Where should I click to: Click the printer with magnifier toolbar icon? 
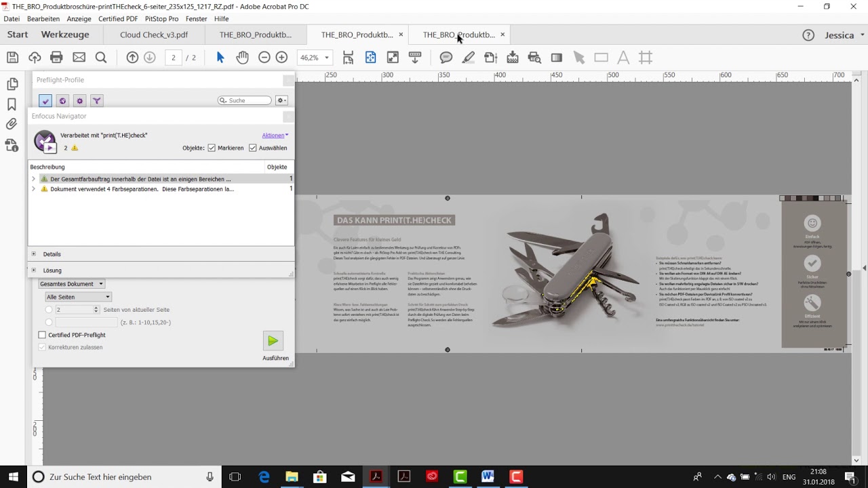(x=534, y=58)
